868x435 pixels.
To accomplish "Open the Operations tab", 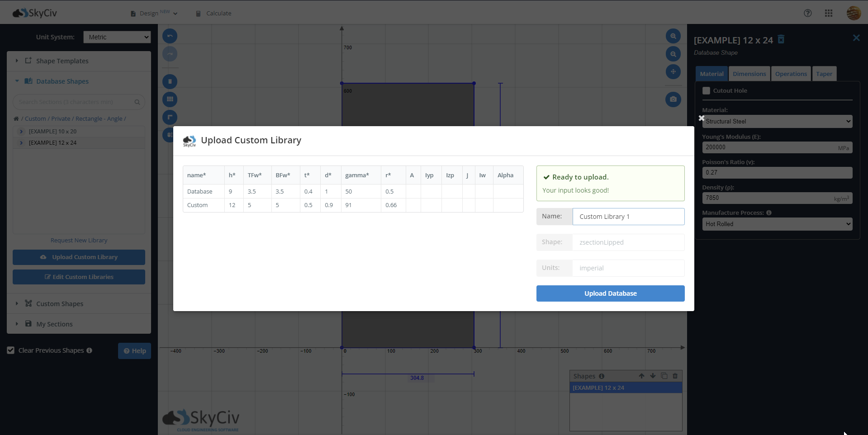I will click(791, 74).
